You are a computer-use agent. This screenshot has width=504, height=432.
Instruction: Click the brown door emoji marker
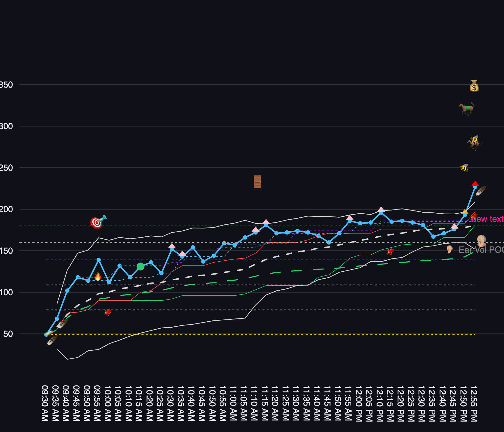pos(257,182)
